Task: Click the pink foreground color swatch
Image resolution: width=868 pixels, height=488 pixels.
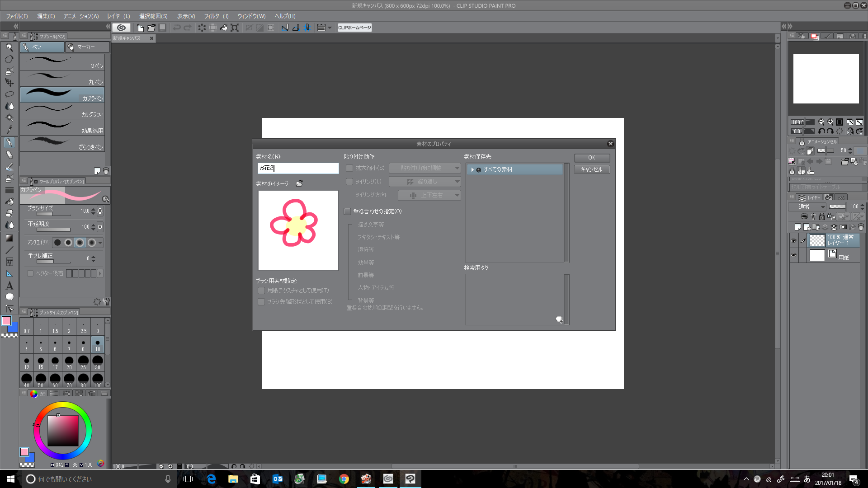Action: coord(6,321)
